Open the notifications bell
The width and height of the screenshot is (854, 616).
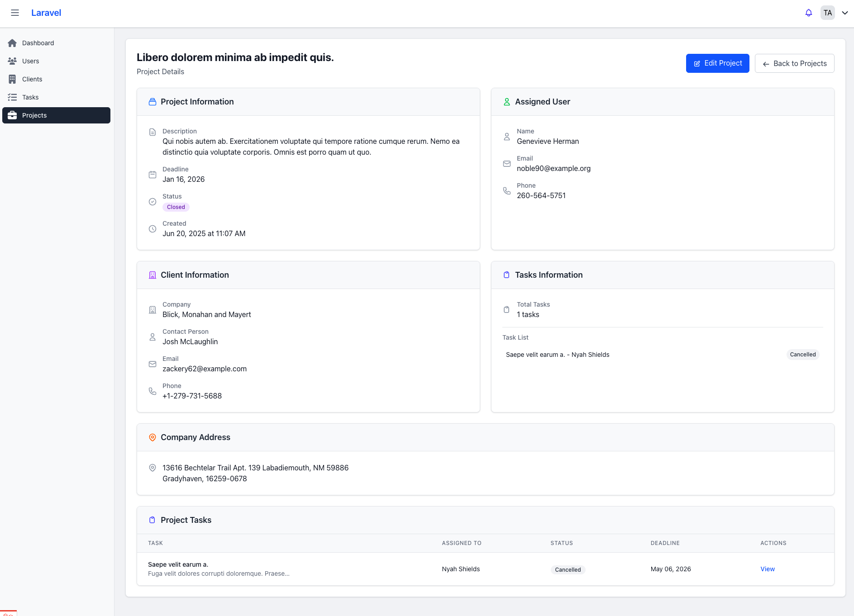(x=808, y=13)
